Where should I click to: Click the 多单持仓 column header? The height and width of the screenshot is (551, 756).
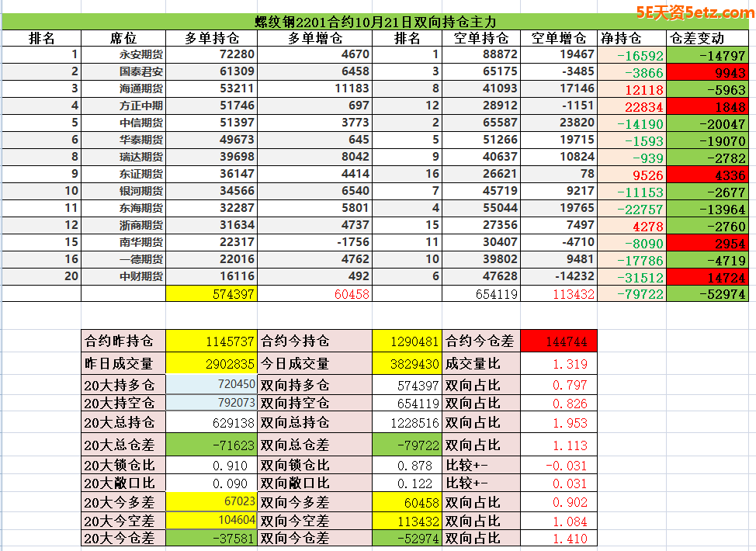point(212,38)
